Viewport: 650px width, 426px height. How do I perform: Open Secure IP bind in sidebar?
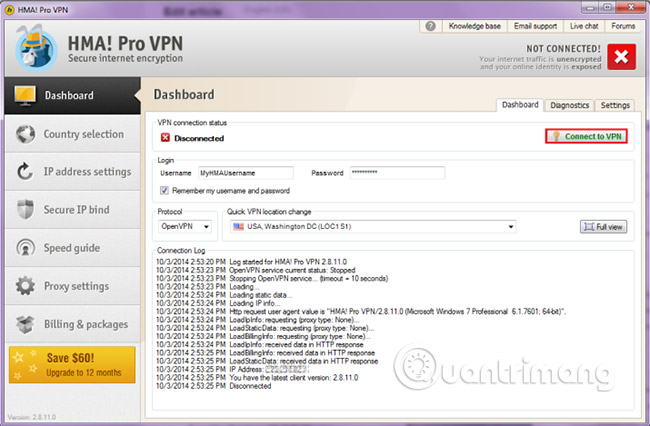pos(73,210)
